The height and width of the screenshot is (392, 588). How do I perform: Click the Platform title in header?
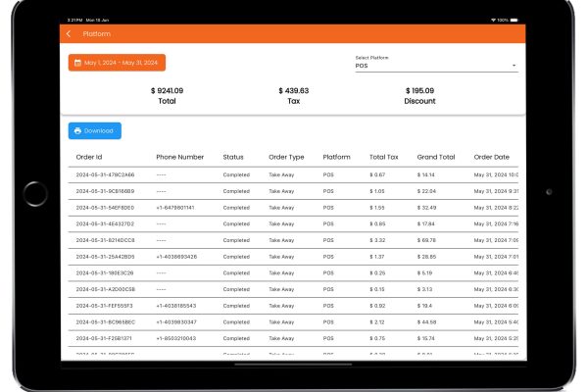coord(96,34)
